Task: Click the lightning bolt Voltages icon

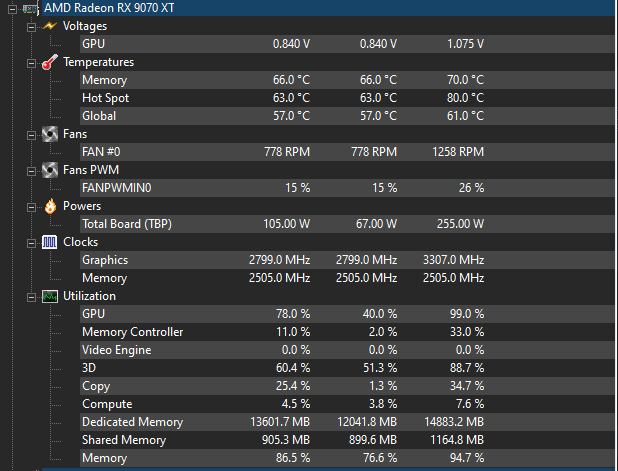Action: tap(50, 26)
